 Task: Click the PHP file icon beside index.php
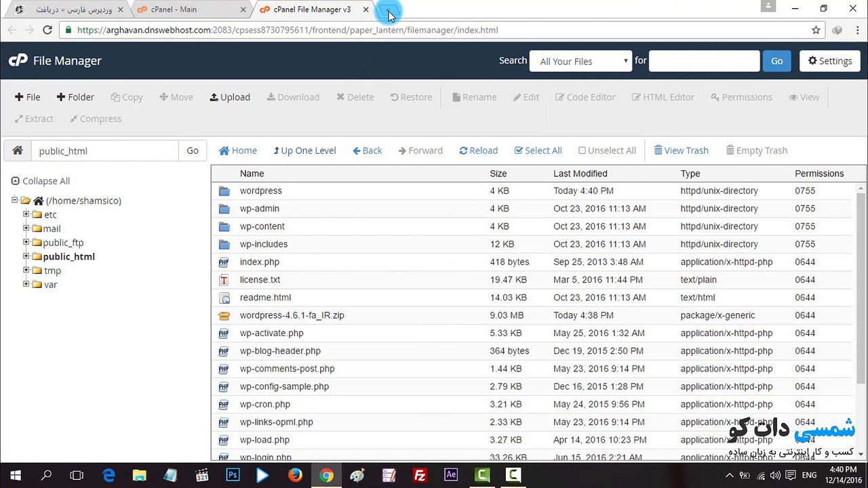pos(224,262)
